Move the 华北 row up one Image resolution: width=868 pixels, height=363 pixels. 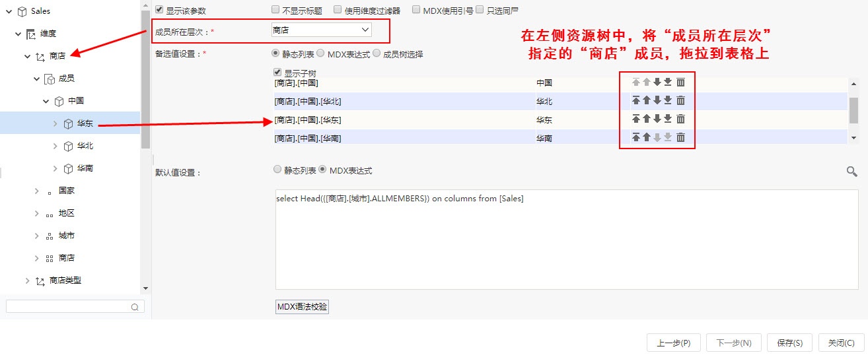pyautogui.click(x=647, y=100)
